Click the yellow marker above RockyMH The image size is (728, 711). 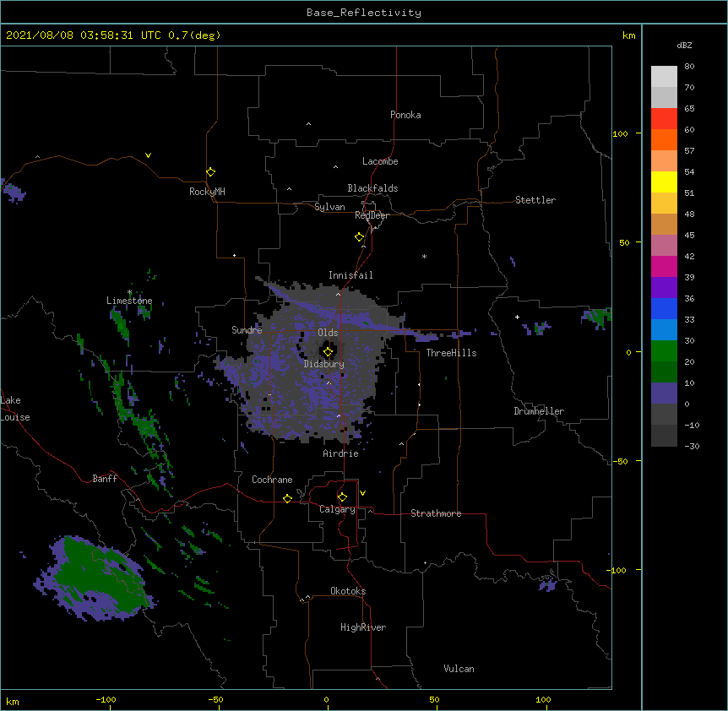210,171
